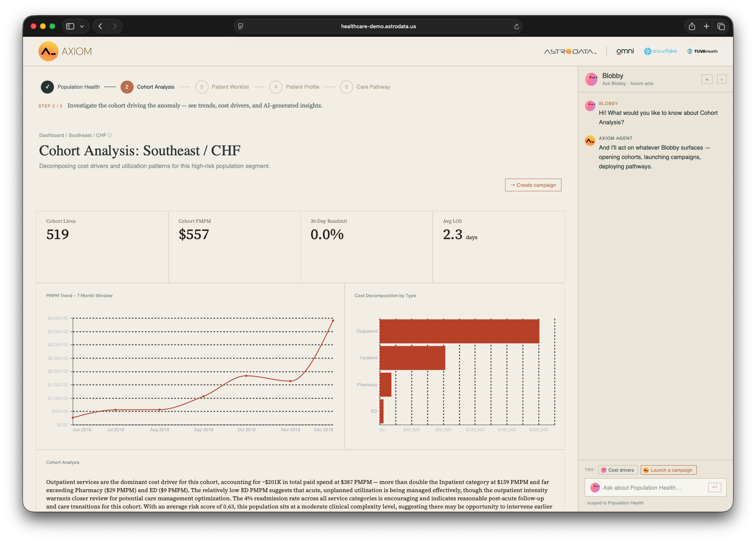Click the Share icon in Safari toolbar
Screen dimensions: 756x542
(x=692, y=26)
